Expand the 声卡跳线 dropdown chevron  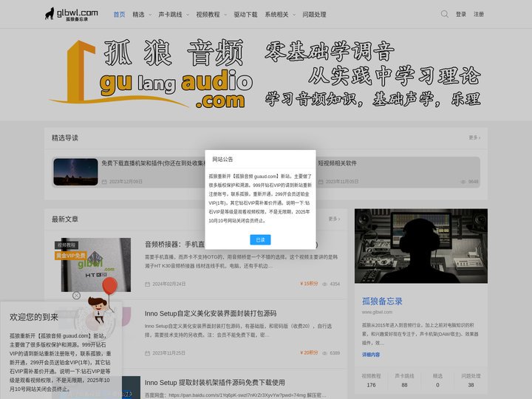188,15
